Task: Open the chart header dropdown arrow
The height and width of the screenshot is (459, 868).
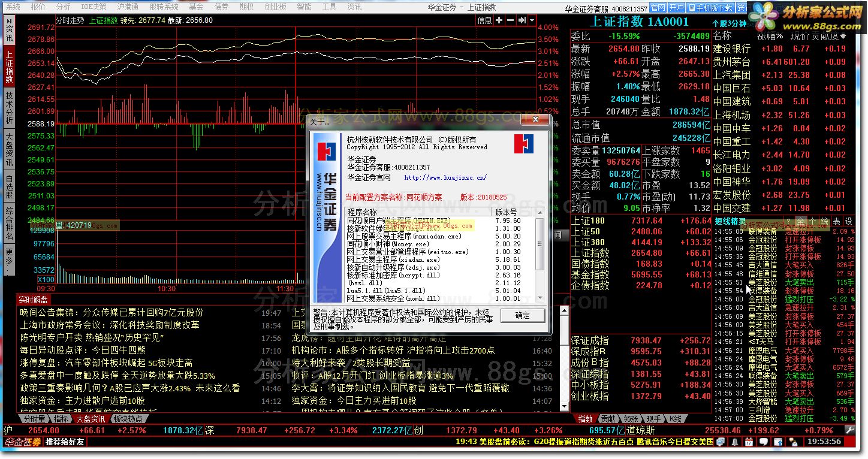Action: point(531,20)
